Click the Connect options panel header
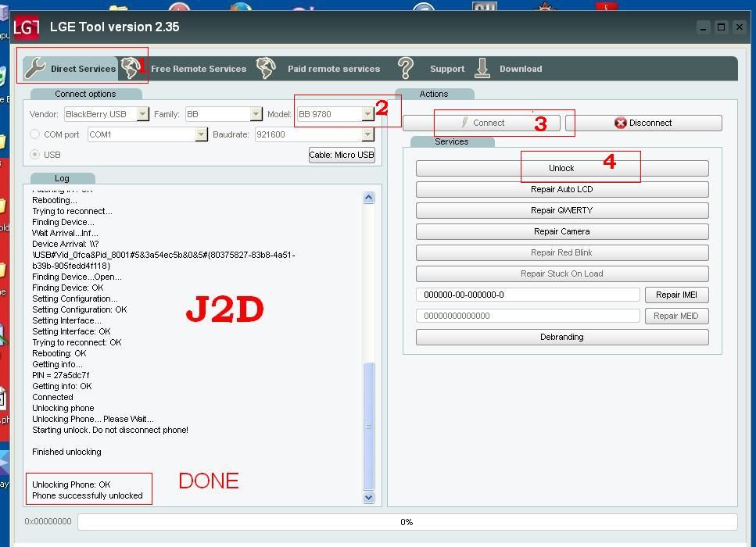Image resolution: width=756 pixels, height=547 pixels. (x=85, y=94)
